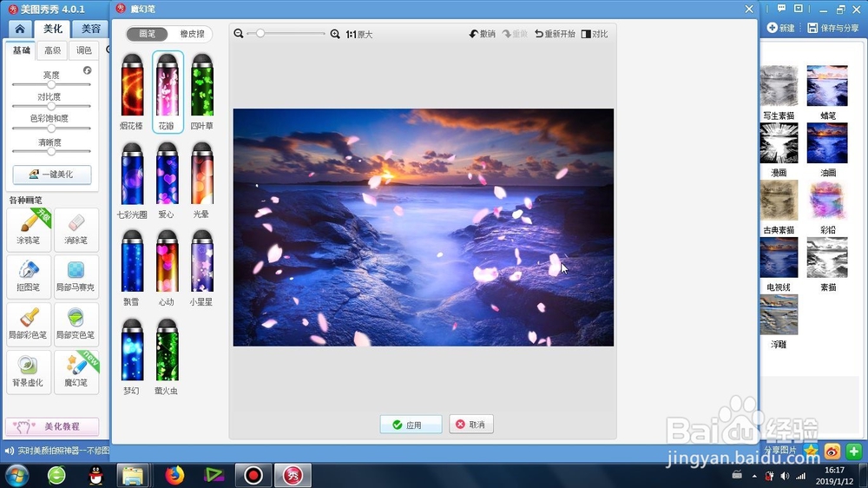The width and height of the screenshot is (868, 488).
Task: Select the 花瓣 petal magic brush
Action: pyautogui.click(x=168, y=91)
